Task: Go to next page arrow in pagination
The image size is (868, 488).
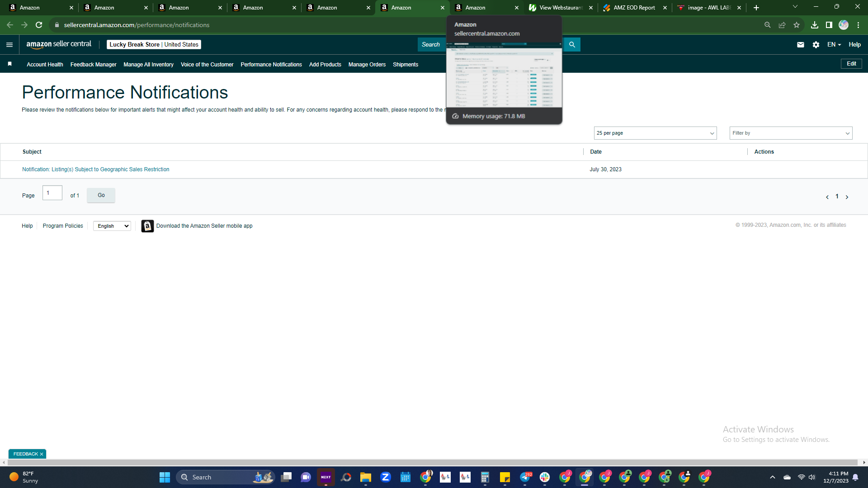Action: click(x=847, y=197)
